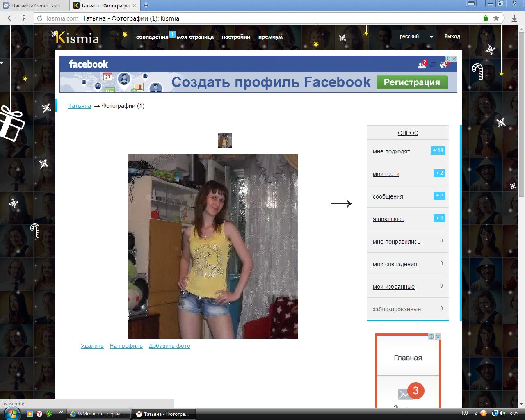Go back with the browser back arrow
Image resolution: width=525 pixels, height=420 pixels.
click(11, 18)
